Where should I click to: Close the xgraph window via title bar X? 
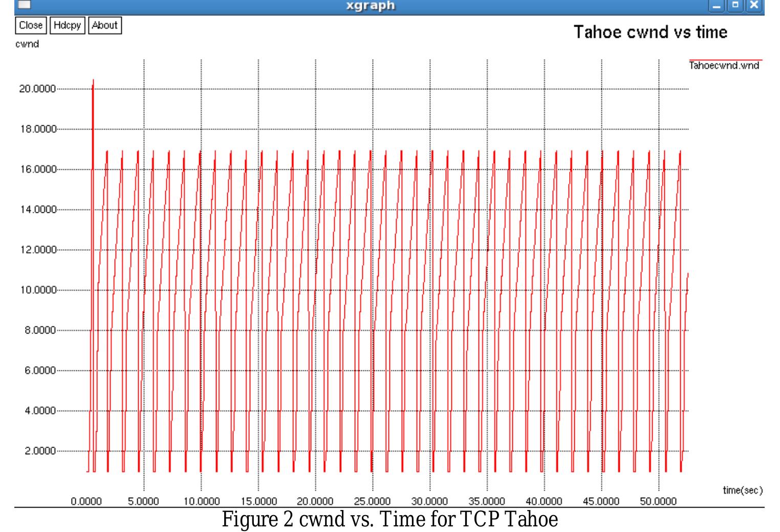point(753,6)
